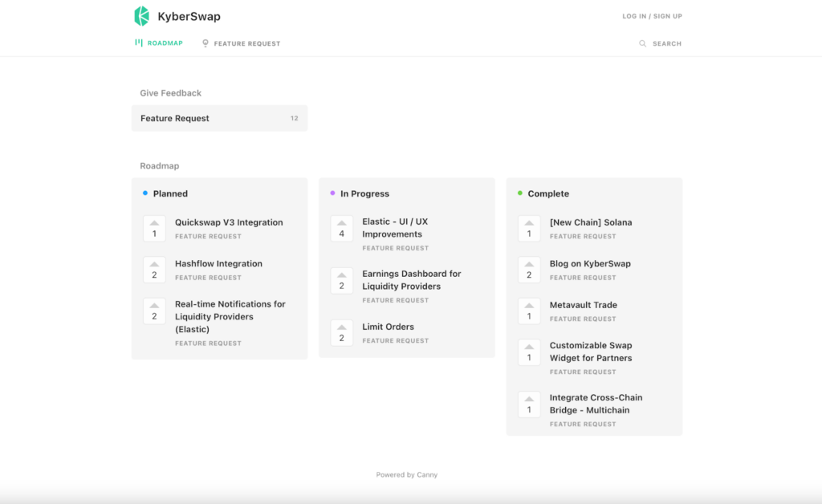Open the Limit Orders post
Viewport: 822px width, 504px height.
point(388,327)
